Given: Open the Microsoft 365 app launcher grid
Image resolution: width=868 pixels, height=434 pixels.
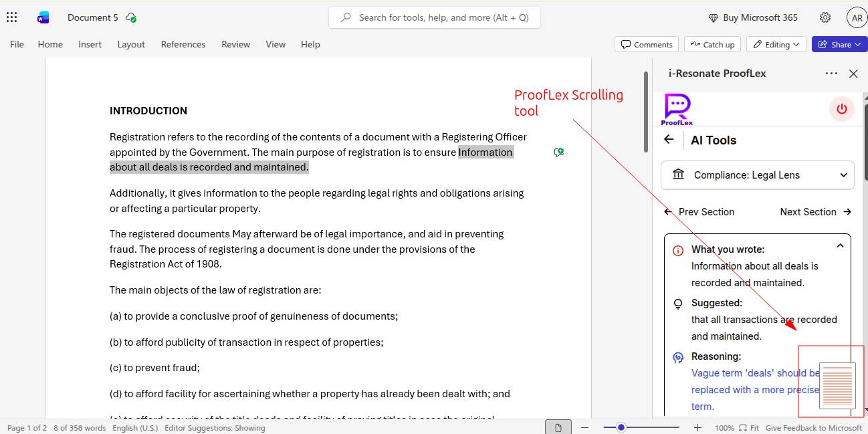Looking at the screenshot, I should click(x=11, y=18).
